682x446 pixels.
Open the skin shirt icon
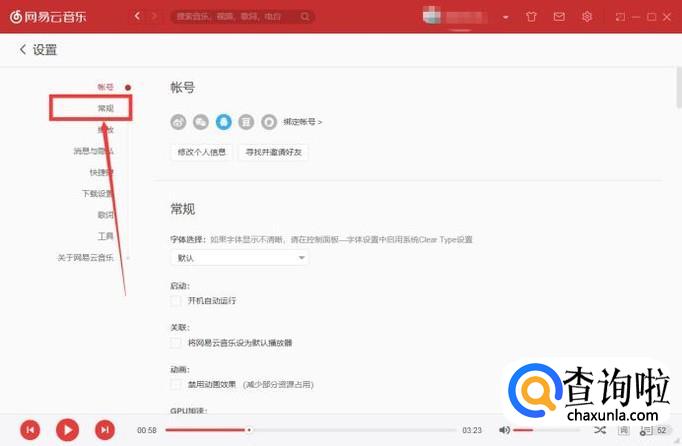click(531, 17)
